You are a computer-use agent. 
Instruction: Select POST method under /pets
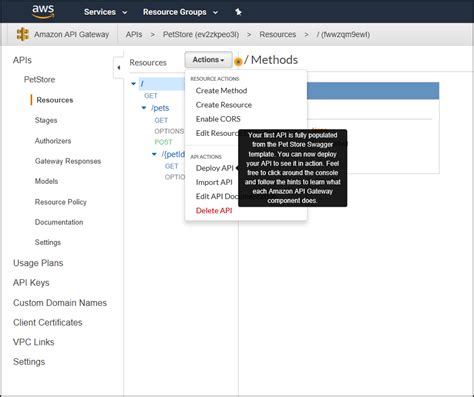(x=163, y=142)
